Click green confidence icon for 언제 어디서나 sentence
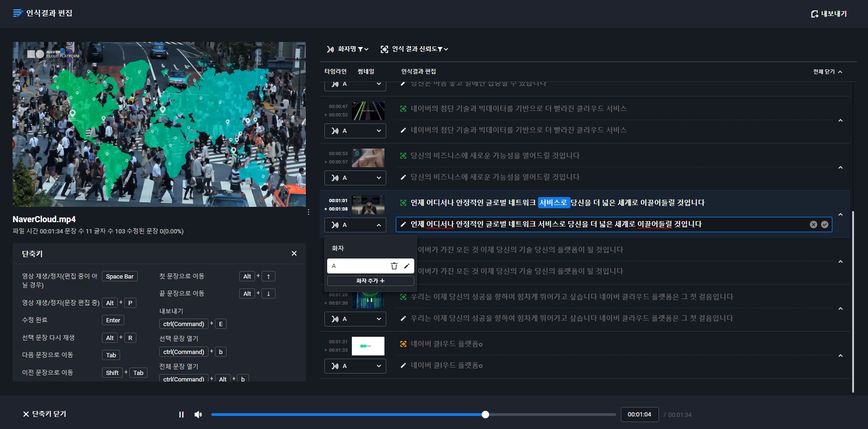The height and width of the screenshot is (429, 868). coord(403,203)
